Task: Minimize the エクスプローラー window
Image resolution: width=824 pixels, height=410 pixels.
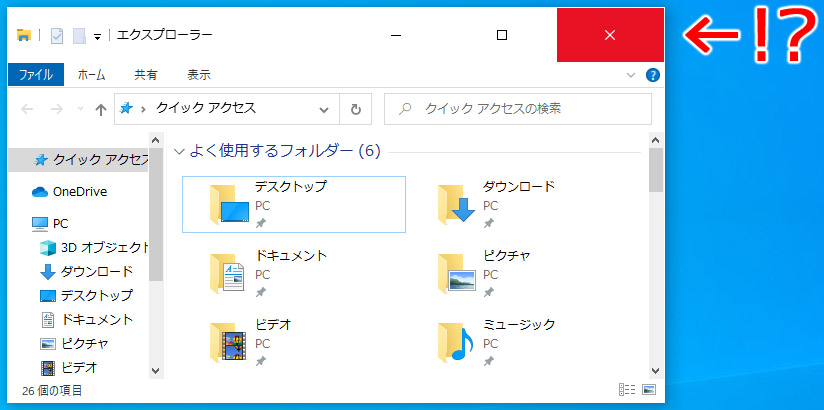Action: [396, 35]
